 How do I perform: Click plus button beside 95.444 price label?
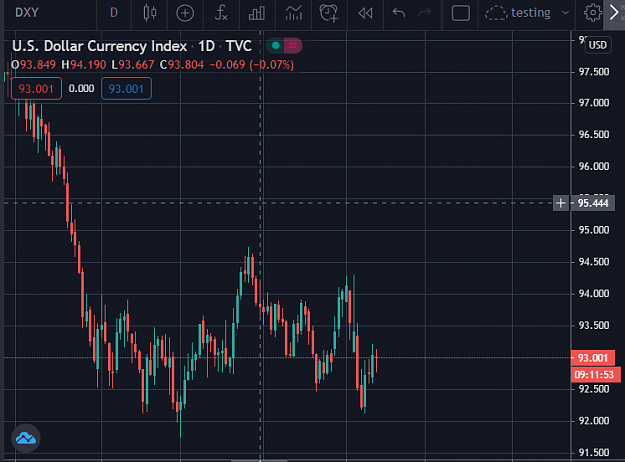pyautogui.click(x=560, y=203)
